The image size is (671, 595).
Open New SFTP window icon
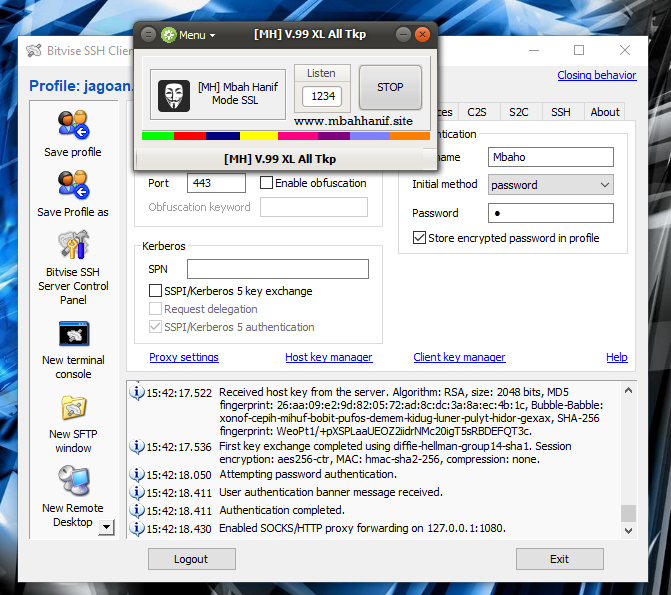(74, 407)
